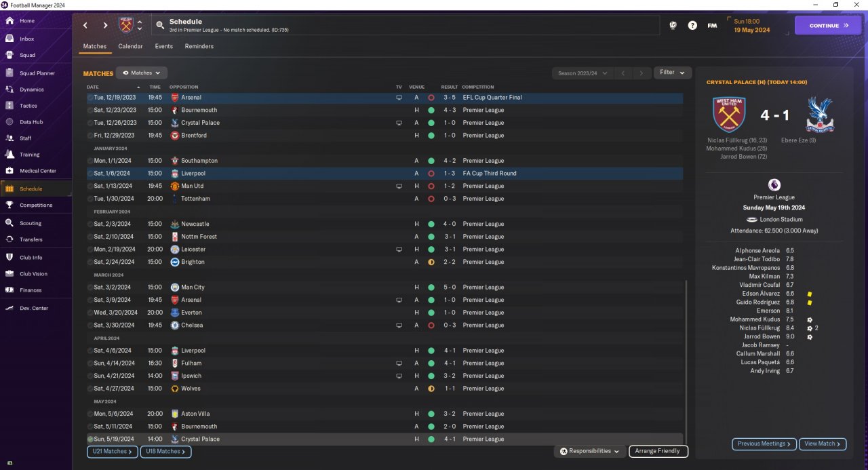
Task: Open the Transfers section
Action: pos(31,239)
